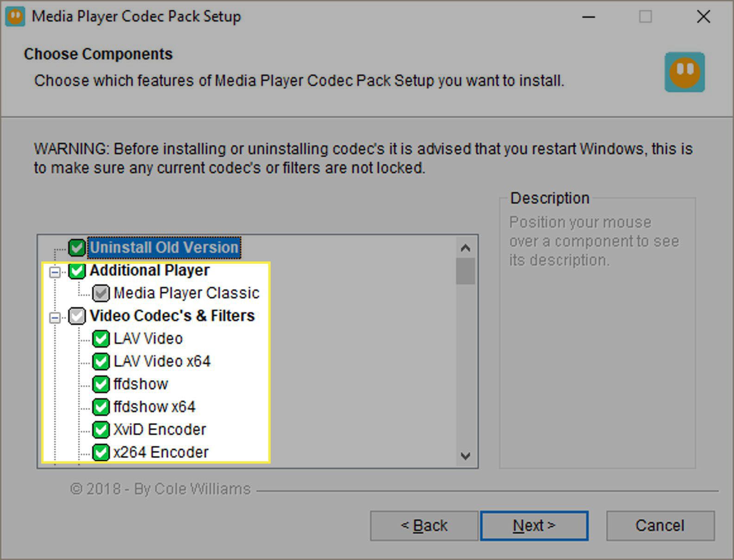Click the Next button
The height and width of the screenshot is (560, 734).
click(534, 526)
